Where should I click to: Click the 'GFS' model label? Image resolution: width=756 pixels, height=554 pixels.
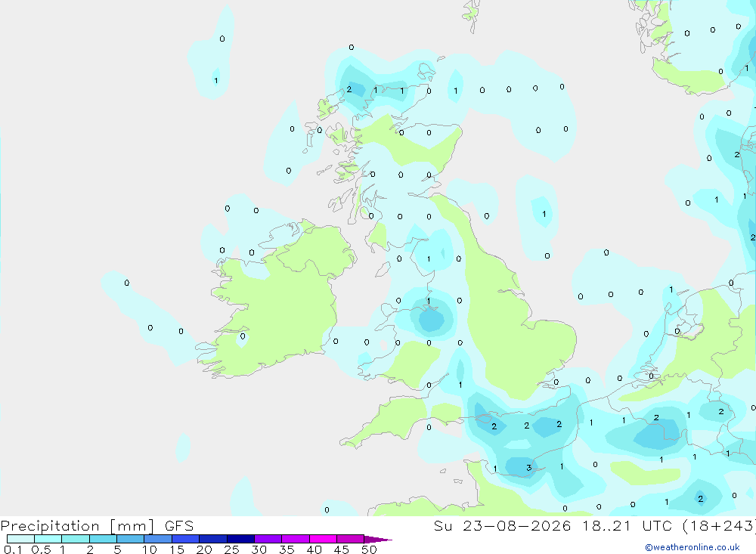coord(179,526)
